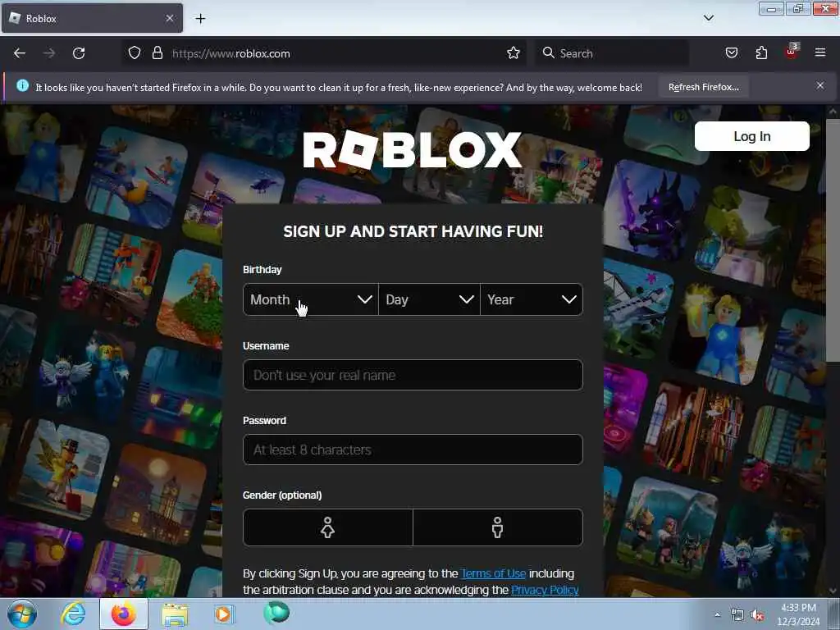Open the network tray icon
The height and width of the screenshot is (630, 840).
coord(737,615)
